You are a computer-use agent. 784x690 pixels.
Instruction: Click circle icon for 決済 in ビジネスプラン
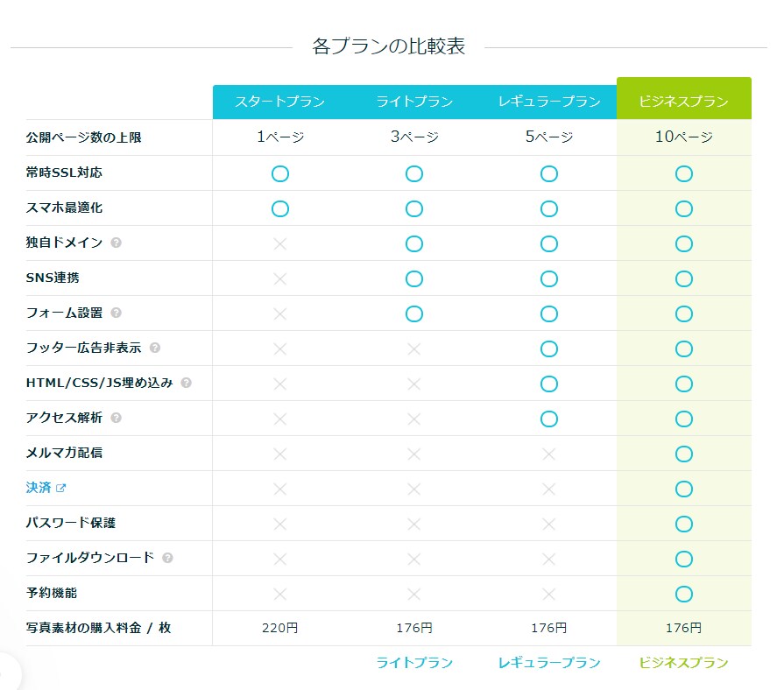tap(684, 489)
